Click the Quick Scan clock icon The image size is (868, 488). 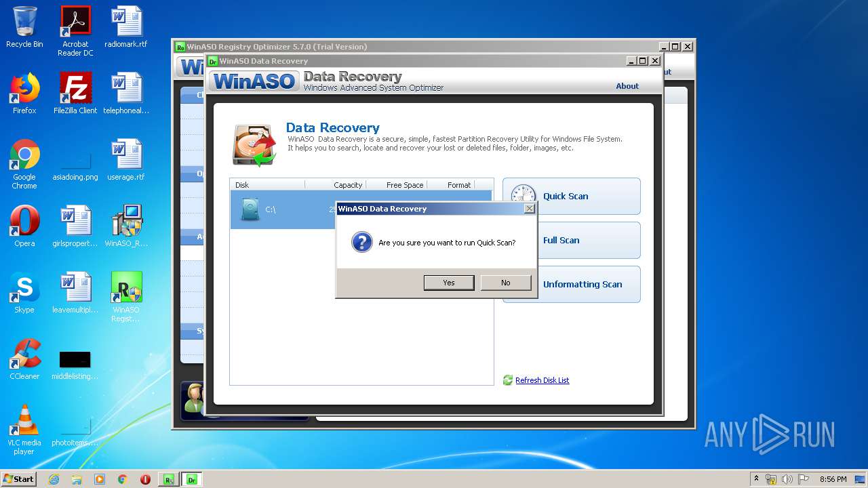pyautogui.click(x=524, y=196)
